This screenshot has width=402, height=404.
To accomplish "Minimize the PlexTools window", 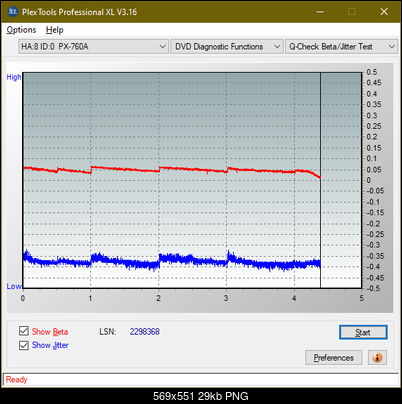I will tap(320, 12).
